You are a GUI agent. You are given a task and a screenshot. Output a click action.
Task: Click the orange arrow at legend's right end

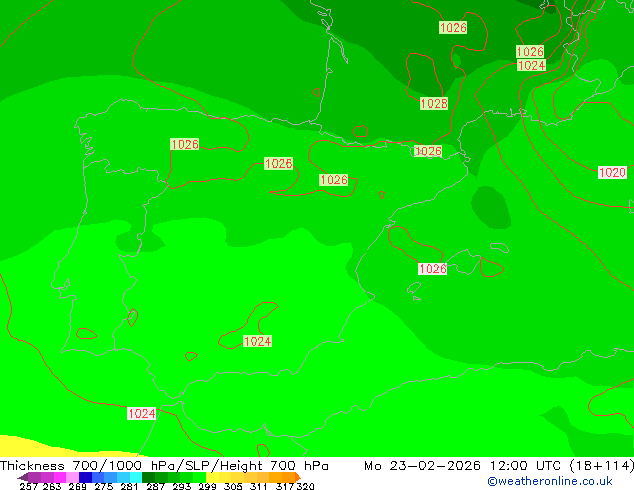click(298, 477)
